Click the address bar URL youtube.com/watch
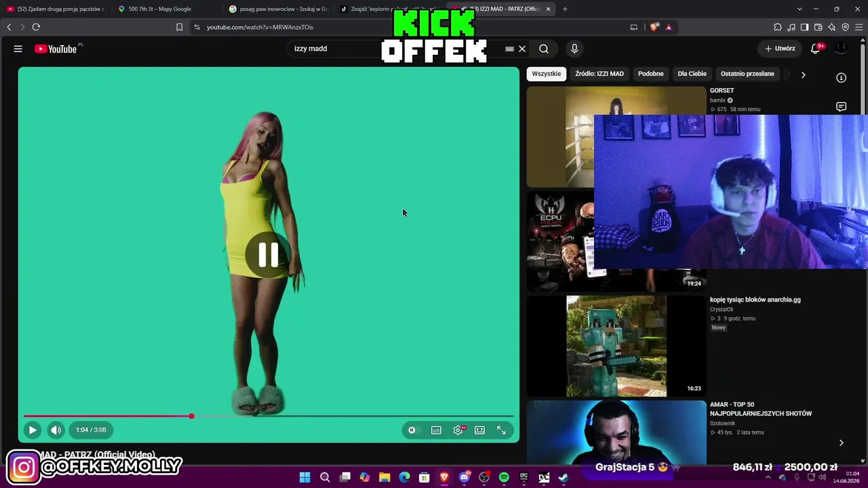 (x=260, y=27)
